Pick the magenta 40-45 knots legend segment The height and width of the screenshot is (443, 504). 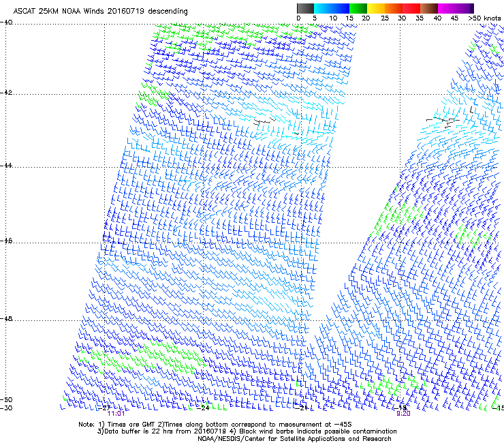447,8
